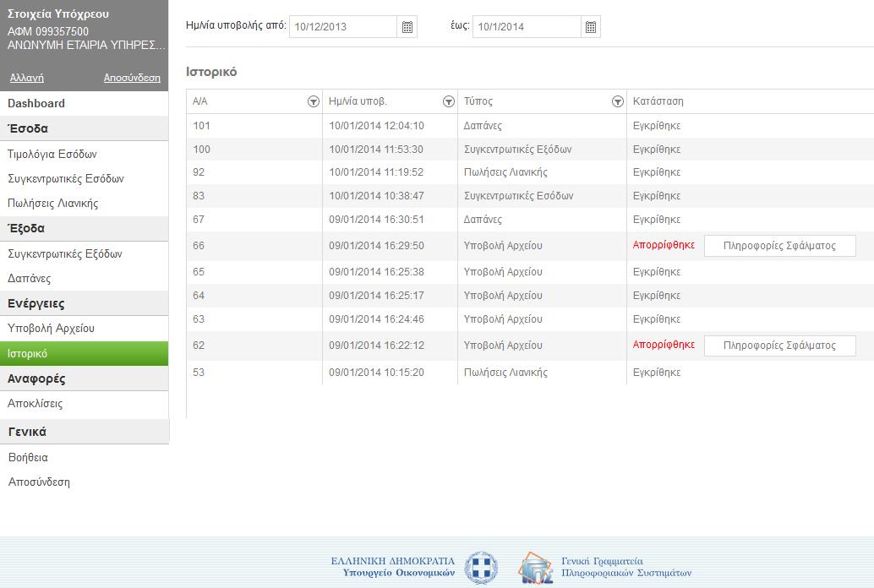874x588 pixels.
Task: Click the date 09/01/2014 16:25:38
Action: click(376, 272)
